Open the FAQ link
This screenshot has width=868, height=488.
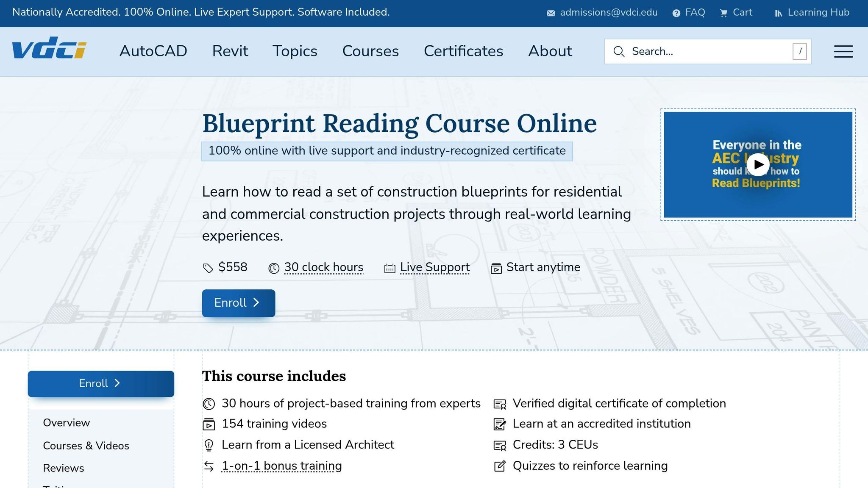click(x=695, y=13)
